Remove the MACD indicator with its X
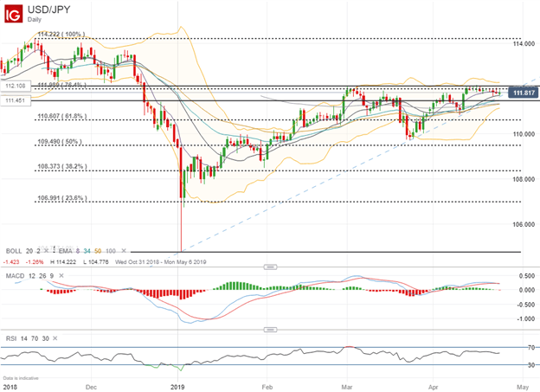Image resolution: width=540 pixels, height=392 pixels. coord(61,275)
